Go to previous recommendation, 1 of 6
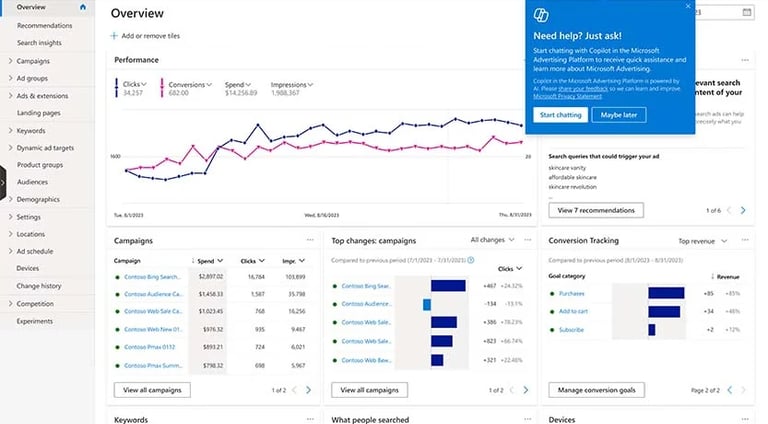This screenshot has height=424, width=768. tap(729, 210)
